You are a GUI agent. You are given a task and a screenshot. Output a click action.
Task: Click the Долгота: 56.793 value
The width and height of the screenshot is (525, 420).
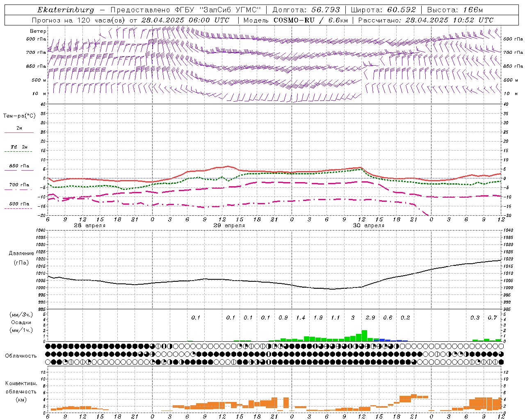306,10
